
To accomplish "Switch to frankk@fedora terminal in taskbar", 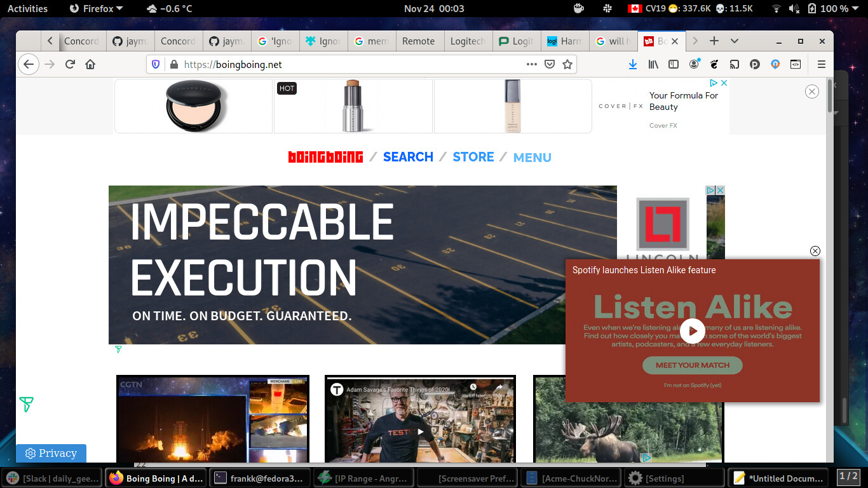I will [x=261, y=478].
